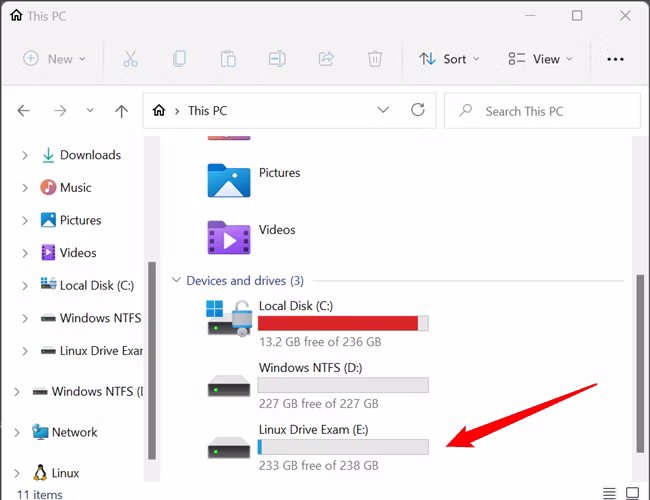Click the Copy icon in toolbar
Screen dimensions: 650x500
click(179, 59)
